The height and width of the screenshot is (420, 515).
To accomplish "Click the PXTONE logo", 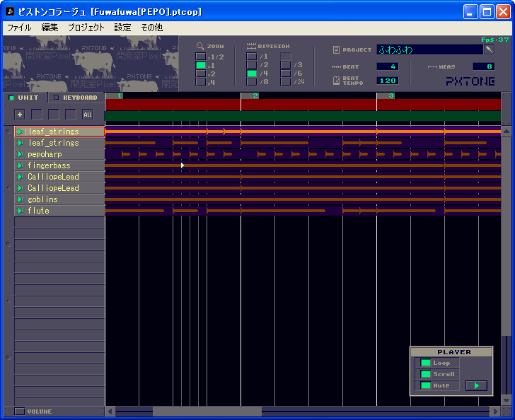I will (470, 81).
